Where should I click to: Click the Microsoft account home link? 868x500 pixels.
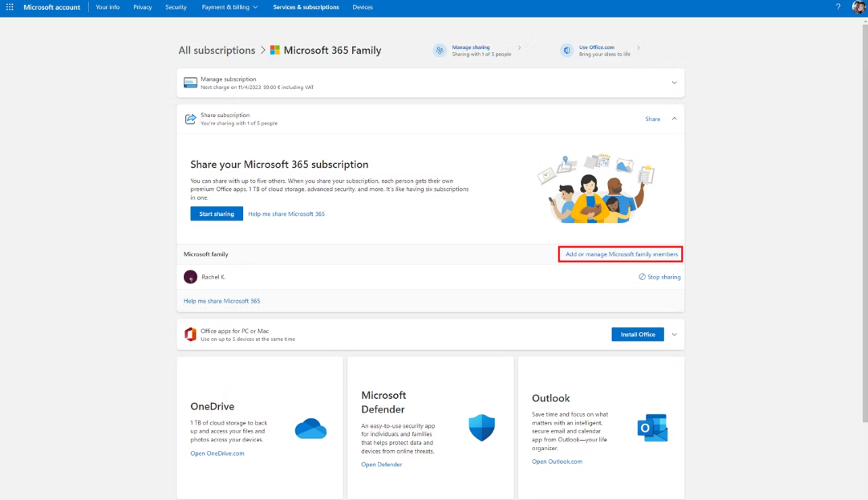(51, 7)
